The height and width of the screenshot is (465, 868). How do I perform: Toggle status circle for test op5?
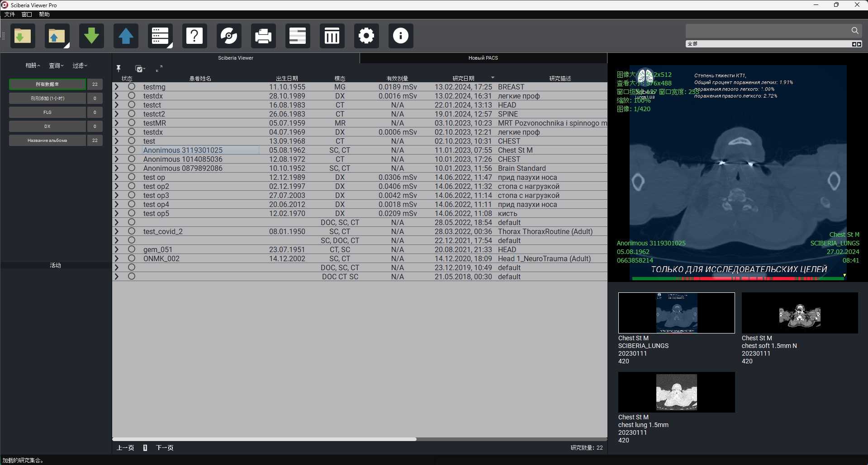tap(132, 213)
